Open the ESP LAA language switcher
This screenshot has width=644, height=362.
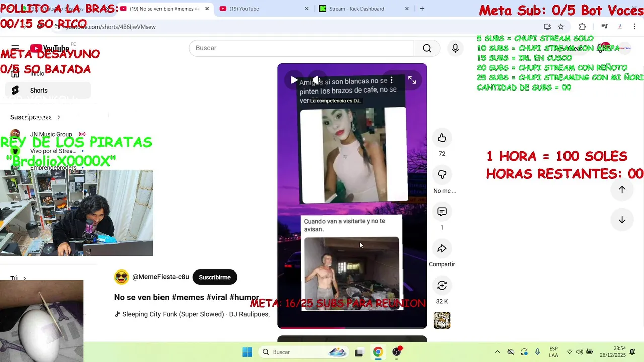[x=553, y=352]
